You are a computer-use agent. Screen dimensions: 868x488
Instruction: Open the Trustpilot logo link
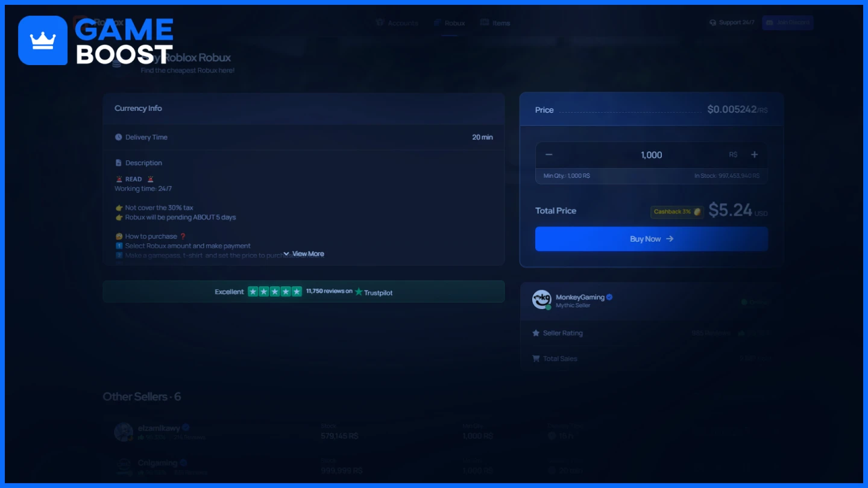(x=373, y=292)
